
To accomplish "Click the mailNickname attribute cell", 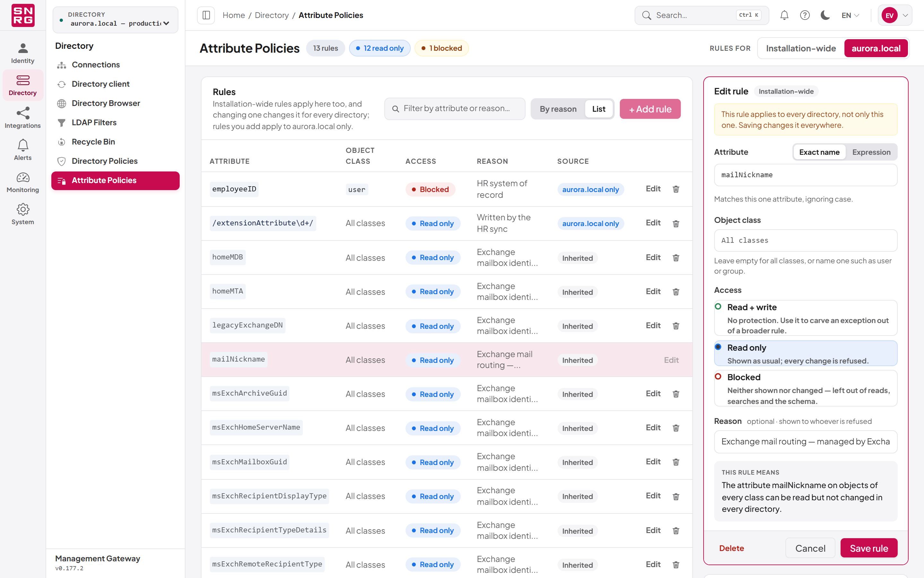I will 238,360.
